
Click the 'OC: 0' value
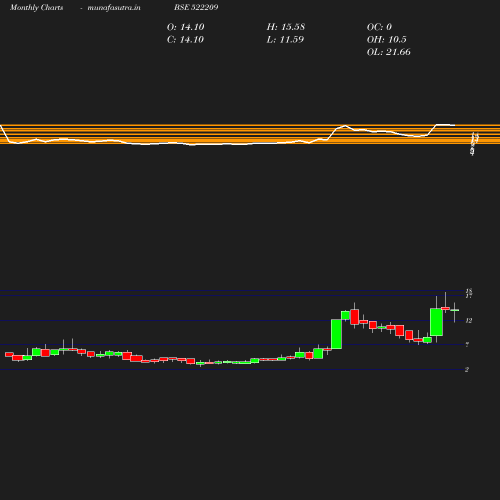(379, 27)
